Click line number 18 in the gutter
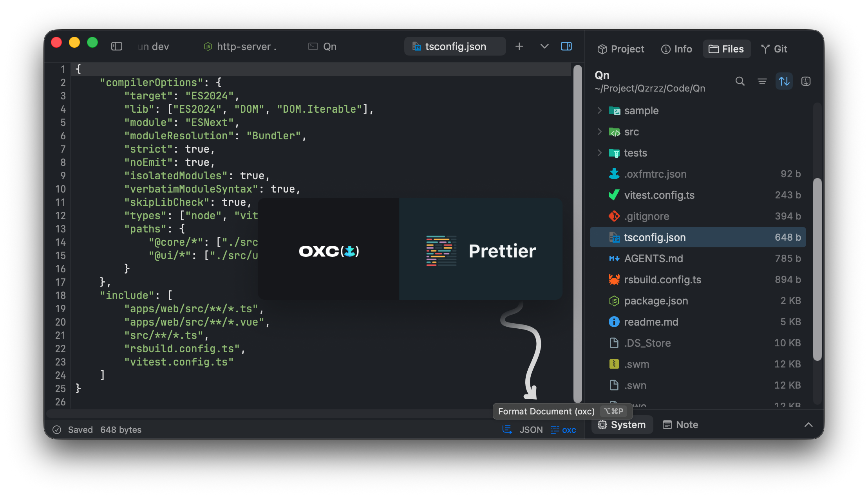Screen dimensions: 868x497 pyautogui.click(x=60, y=295)
